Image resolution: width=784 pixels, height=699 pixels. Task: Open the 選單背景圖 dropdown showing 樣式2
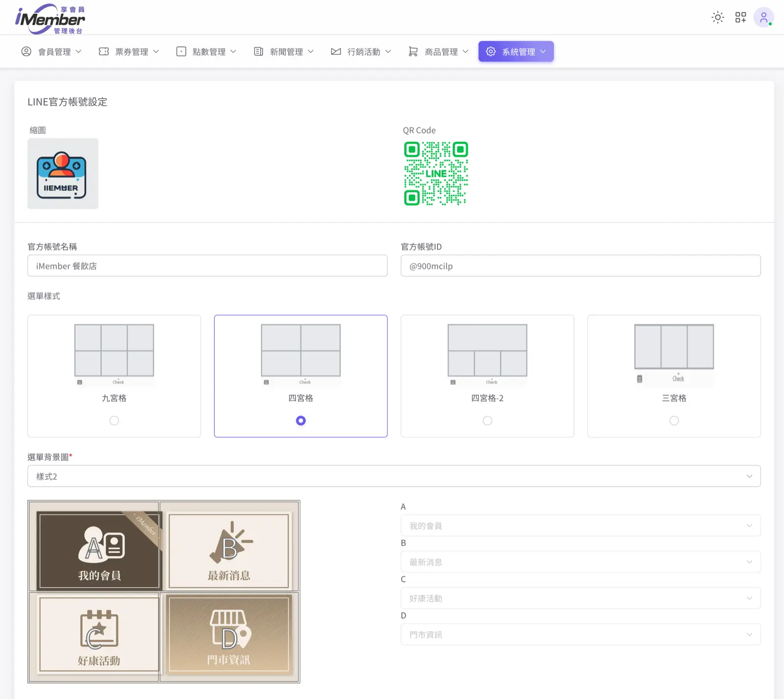coord(394,476)
